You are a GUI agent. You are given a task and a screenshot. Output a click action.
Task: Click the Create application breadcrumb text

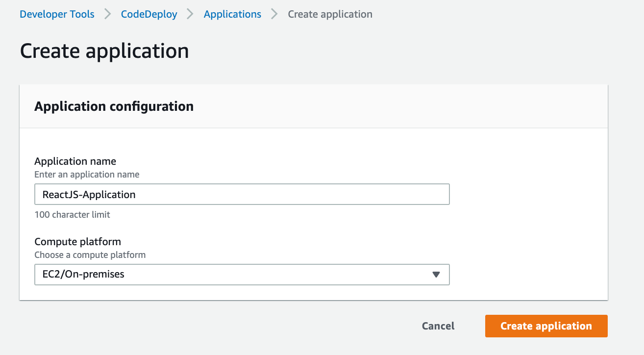point(330,14)
